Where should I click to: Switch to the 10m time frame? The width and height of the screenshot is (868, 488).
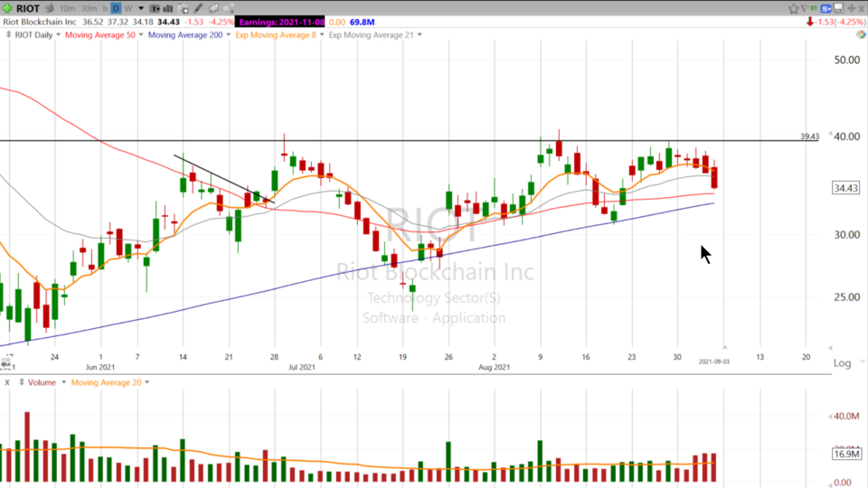(67, 8)
